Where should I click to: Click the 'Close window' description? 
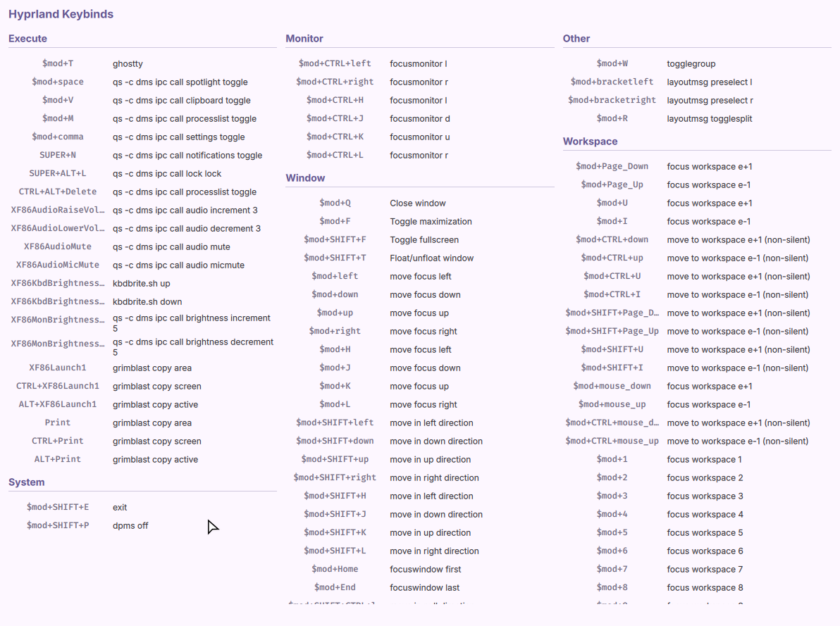click(x=418, y=204)
